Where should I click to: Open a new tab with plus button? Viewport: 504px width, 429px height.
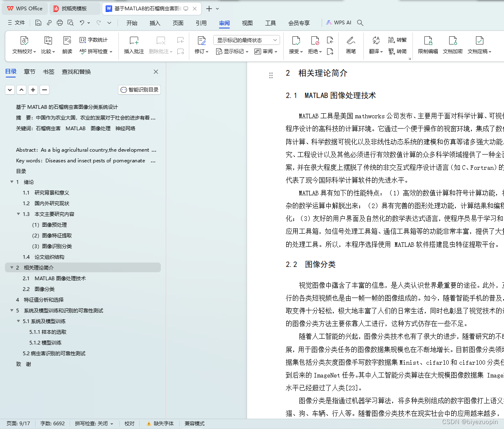coord(209,9)
